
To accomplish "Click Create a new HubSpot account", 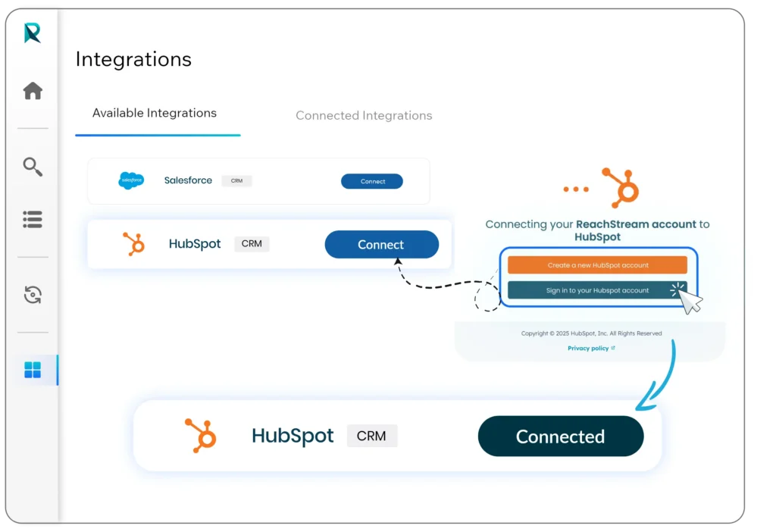I will tap(597, 265).
